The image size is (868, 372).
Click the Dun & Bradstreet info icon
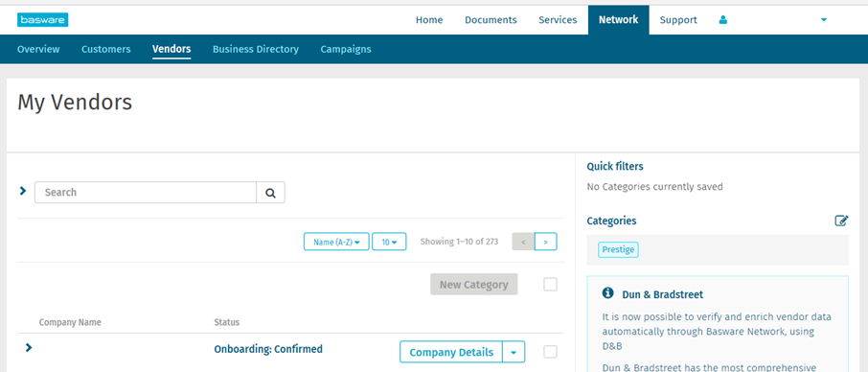click(x=607, y=293)
